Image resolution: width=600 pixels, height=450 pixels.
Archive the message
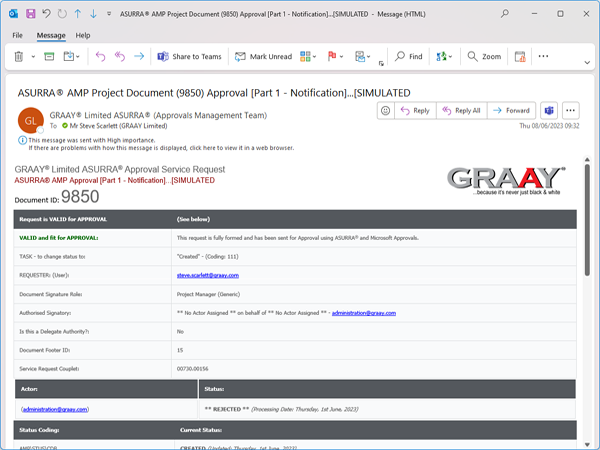coord(49,57)
